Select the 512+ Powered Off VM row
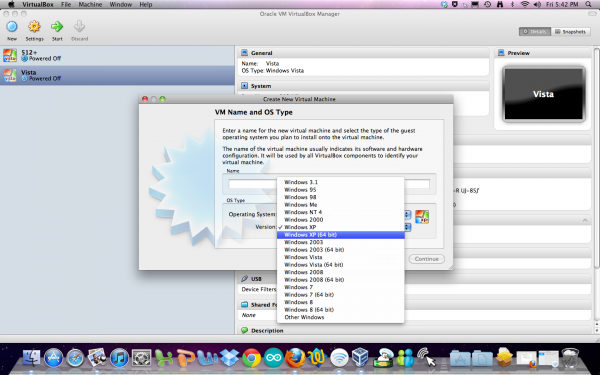Viewport: 600px width, 375px height. pos(117,55)
